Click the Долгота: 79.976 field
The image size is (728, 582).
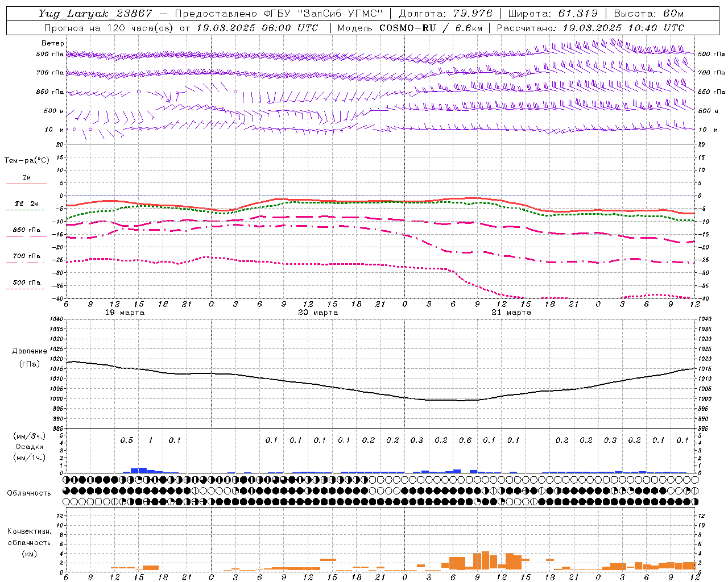(x=446, y=14)
